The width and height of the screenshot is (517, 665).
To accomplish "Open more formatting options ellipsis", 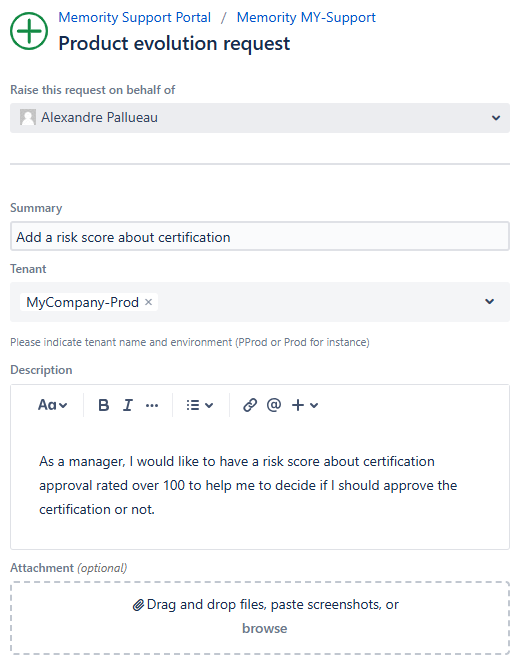I will point(152,405).
